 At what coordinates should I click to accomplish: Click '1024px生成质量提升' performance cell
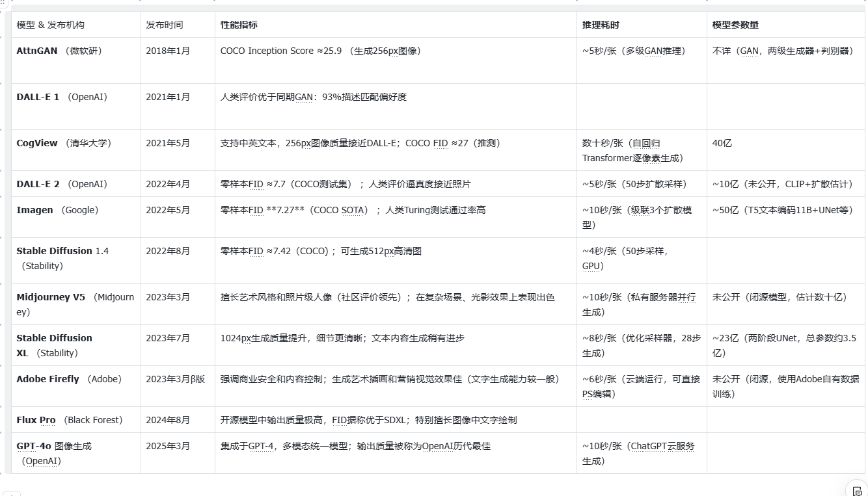[x=396, y=345]
